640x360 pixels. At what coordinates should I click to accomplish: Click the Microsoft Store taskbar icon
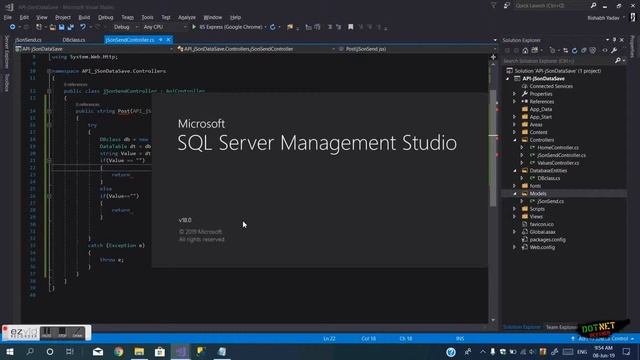pos(160,351)
